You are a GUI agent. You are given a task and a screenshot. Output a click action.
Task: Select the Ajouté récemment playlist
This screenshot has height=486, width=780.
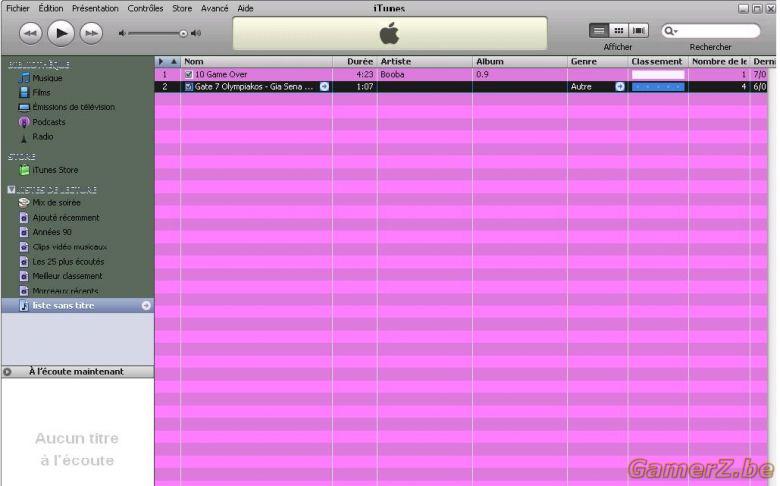coord(66,218)
